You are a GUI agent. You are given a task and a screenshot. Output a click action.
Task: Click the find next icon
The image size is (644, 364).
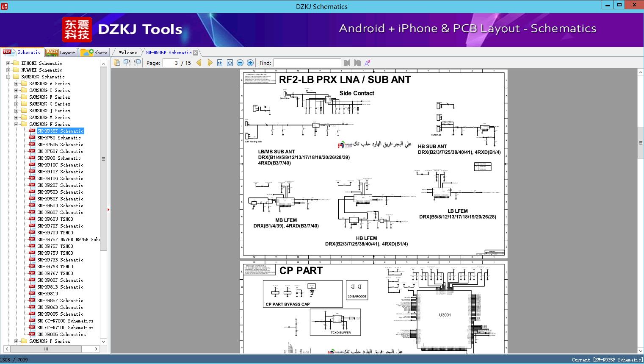point(357,63)
